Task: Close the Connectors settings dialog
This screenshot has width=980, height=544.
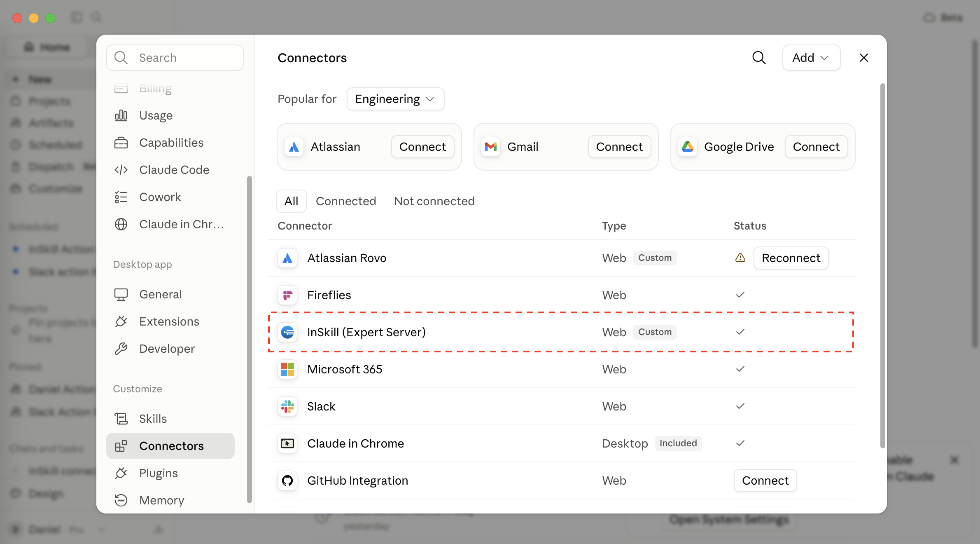Action: [864, 58]
